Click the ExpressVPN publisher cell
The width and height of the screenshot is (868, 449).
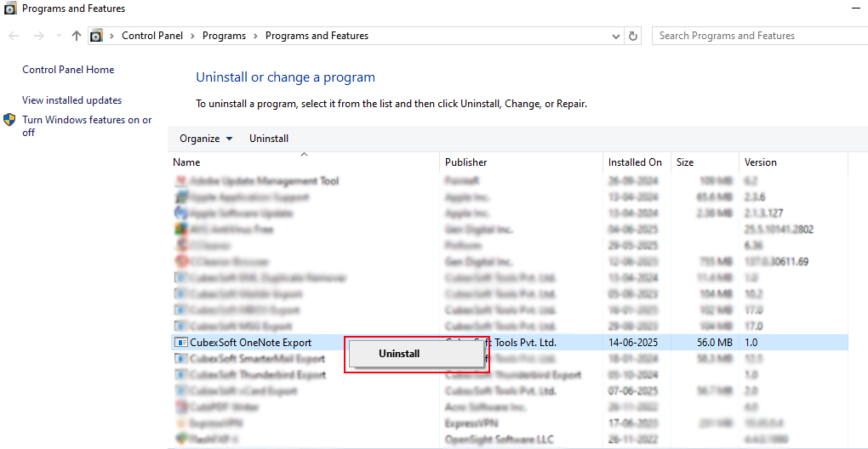(x=471, y=423)
